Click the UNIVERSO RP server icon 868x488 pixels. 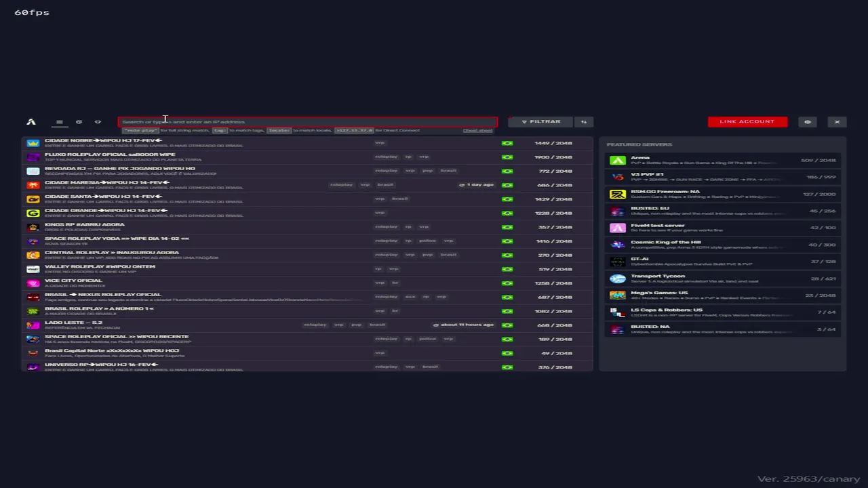point(33,367)
